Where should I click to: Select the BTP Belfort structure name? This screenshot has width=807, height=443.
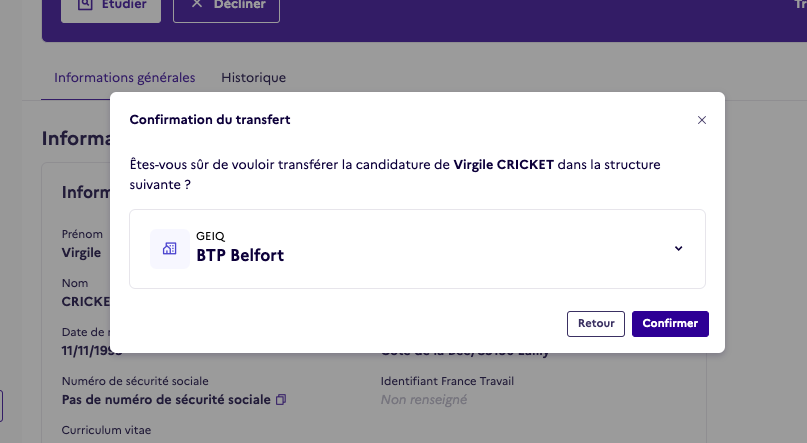240,255
